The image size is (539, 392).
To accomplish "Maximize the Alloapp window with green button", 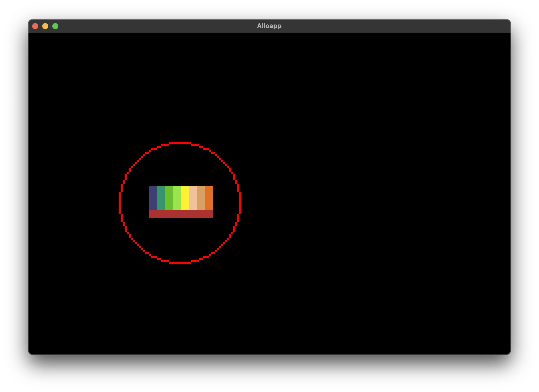I will point(55,26).
